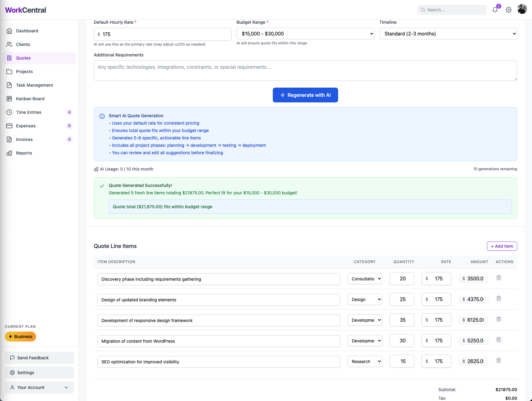
Task: Open the user avatar menu
Action: click(x=522, y=9)
